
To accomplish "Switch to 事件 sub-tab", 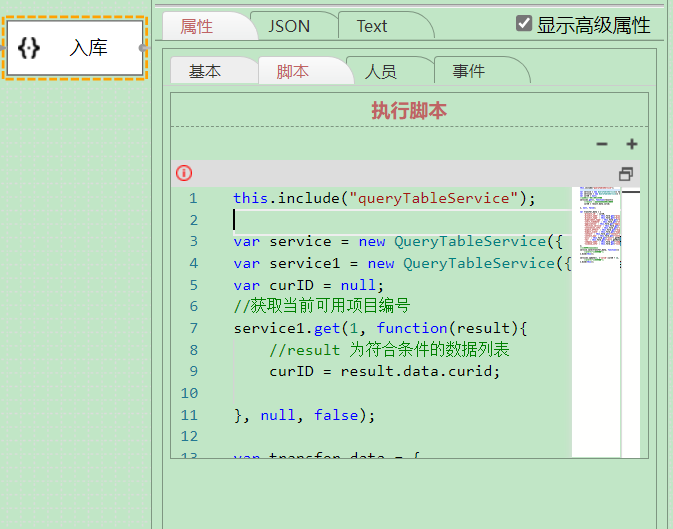I will click(468, 71).
